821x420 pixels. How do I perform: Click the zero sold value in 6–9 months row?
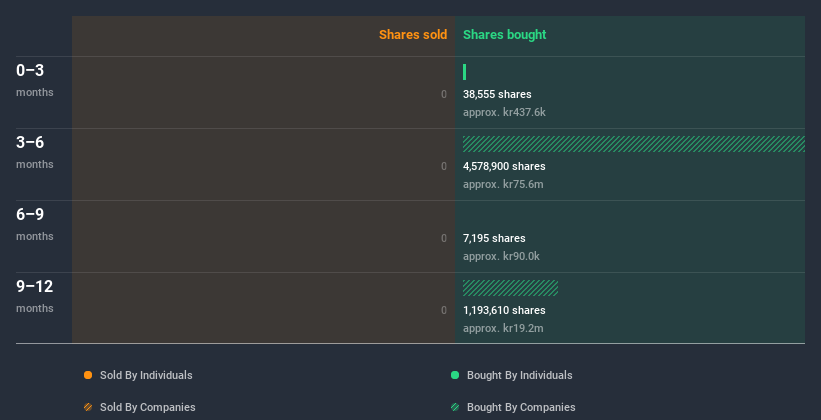(444, 238)
